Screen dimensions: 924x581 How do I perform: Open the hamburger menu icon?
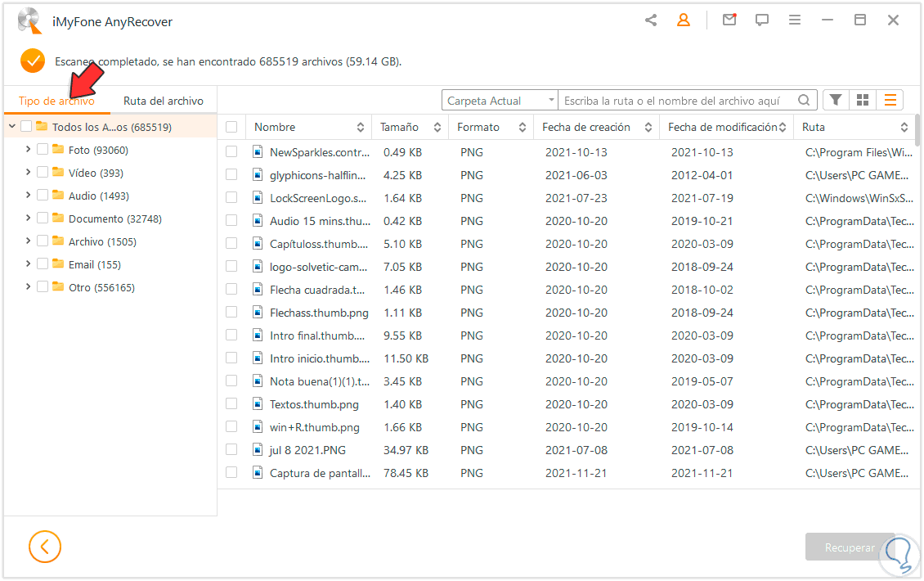[794, 20]
